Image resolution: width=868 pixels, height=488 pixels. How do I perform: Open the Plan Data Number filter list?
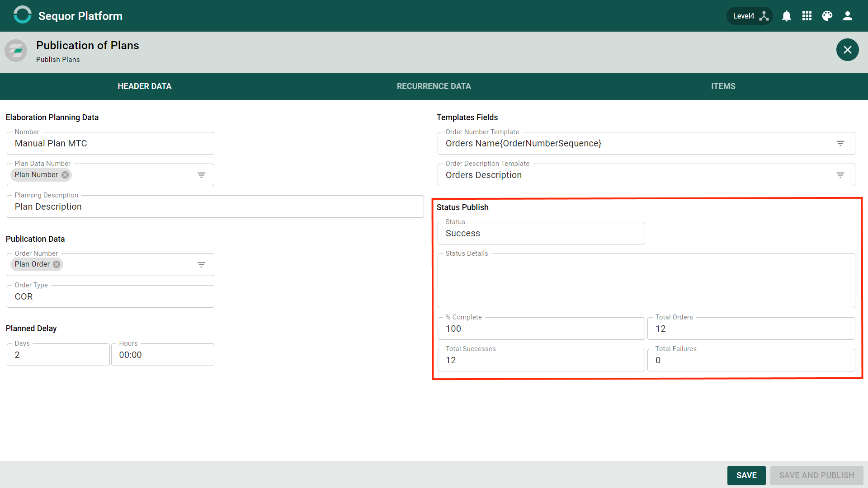click(x=202, y=175)
